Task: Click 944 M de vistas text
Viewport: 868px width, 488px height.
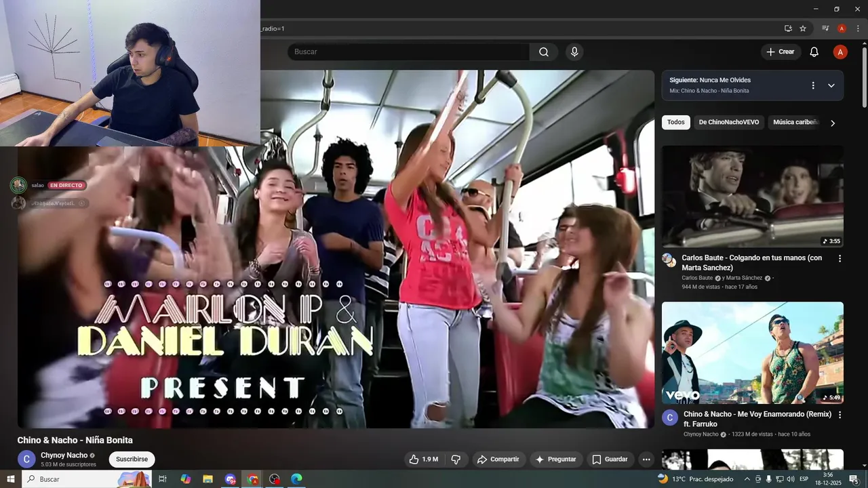Action: [701, 287]
